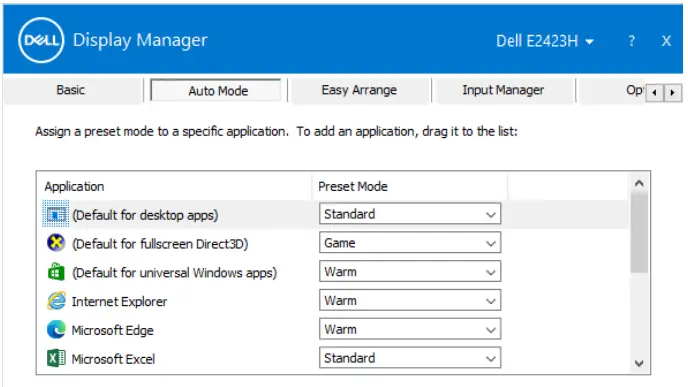
Task: Select the "Microsoft Edge" row text
Action: pos(113,330)
